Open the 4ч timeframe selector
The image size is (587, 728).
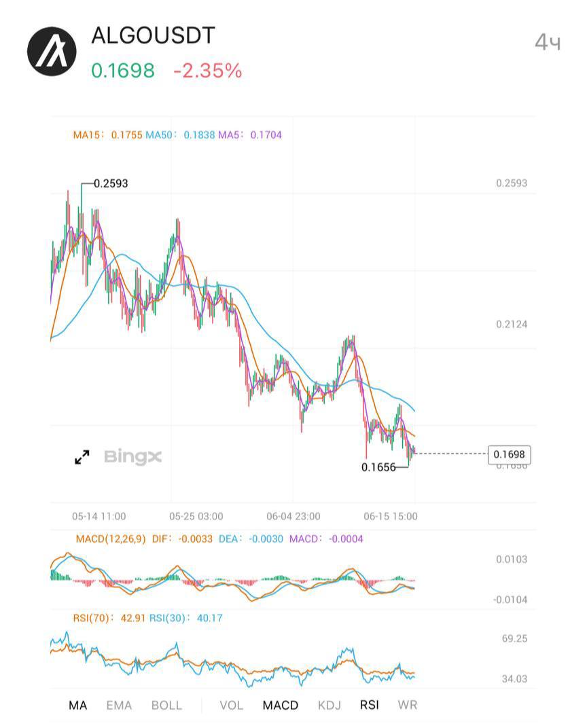(x=548, y=43)
